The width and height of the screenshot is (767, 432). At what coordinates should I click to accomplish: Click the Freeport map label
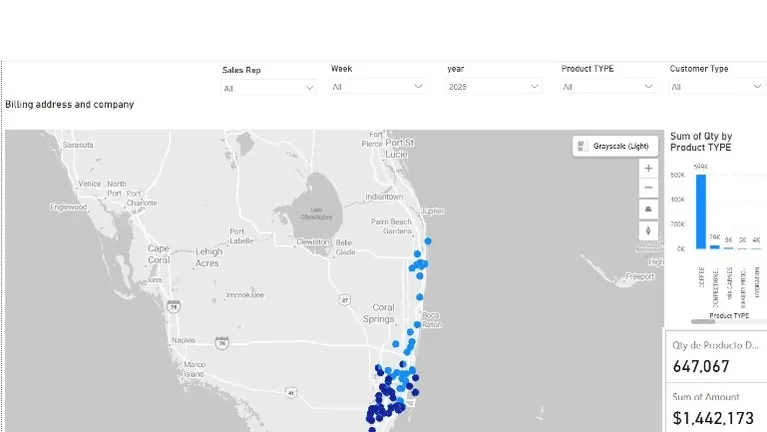640,276
